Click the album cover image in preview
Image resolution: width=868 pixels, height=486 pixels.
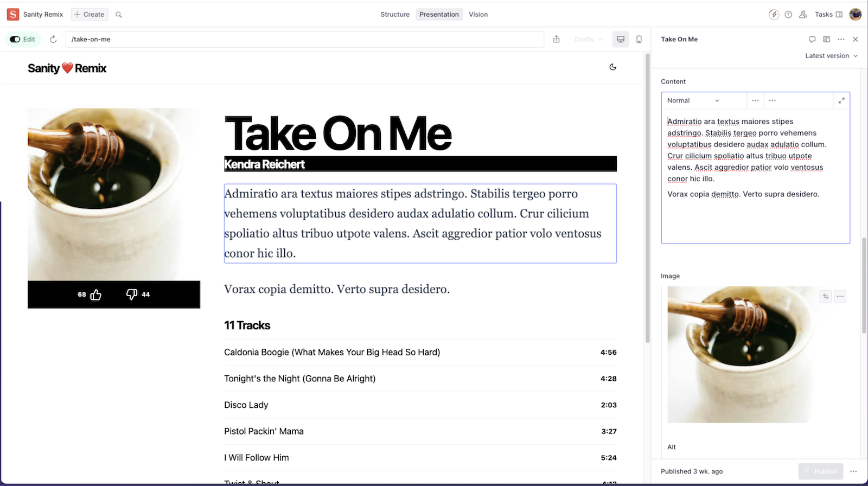pyautogui.click(x=114, y=194)
